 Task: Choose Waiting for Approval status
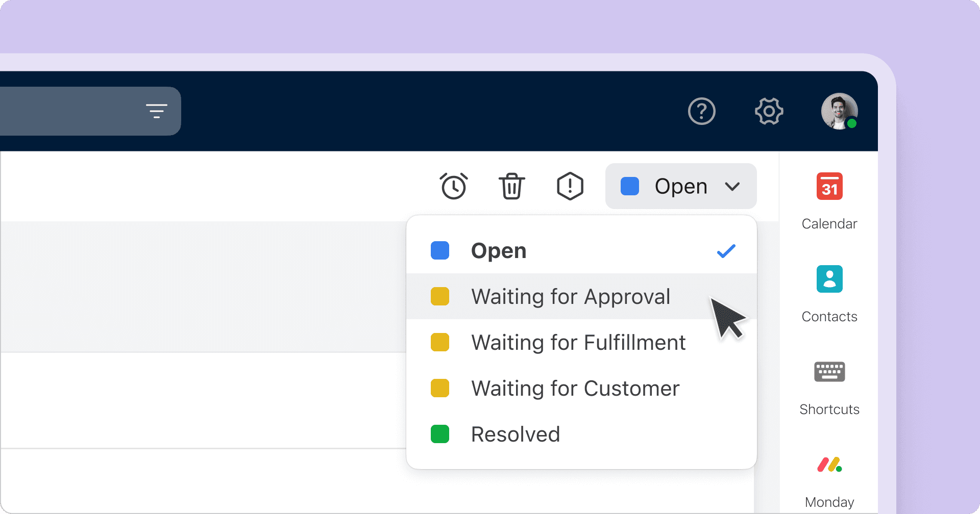click(570, 297)
